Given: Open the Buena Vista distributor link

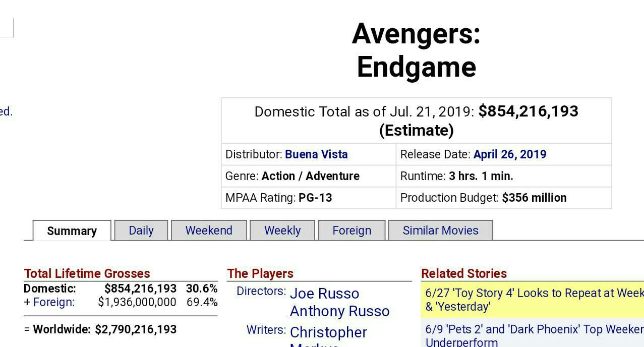Looking at the screenshot, I should (x=316, y=154).
